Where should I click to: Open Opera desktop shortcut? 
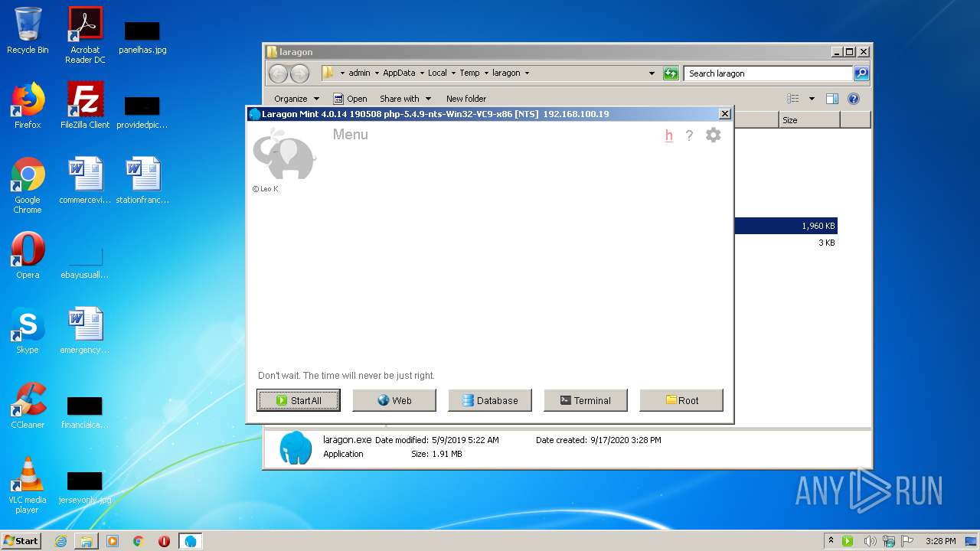tap(28, 256)
